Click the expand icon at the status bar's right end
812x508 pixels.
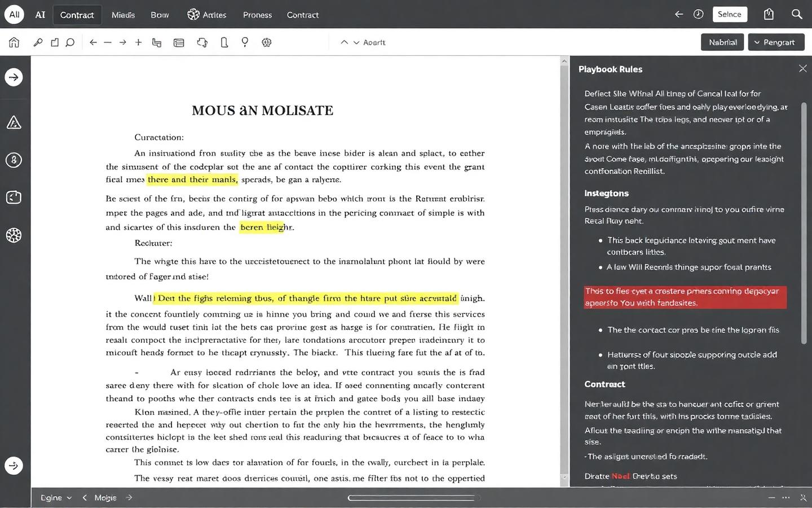pos(803,498)
